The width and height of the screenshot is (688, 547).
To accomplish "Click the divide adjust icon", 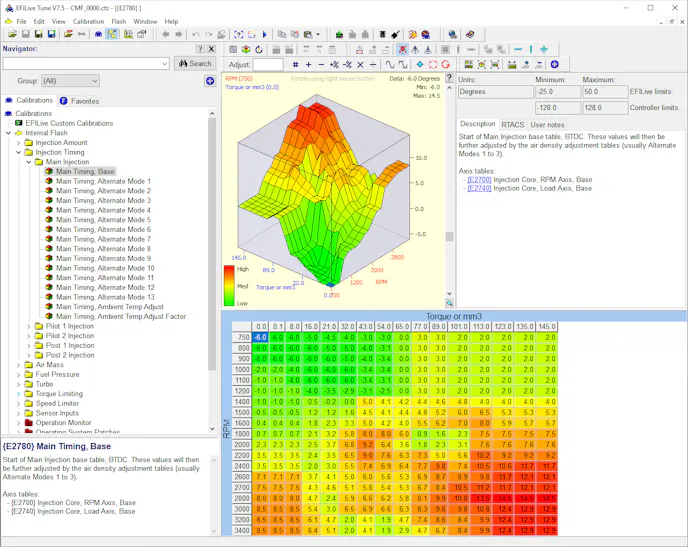I will 373,64.
